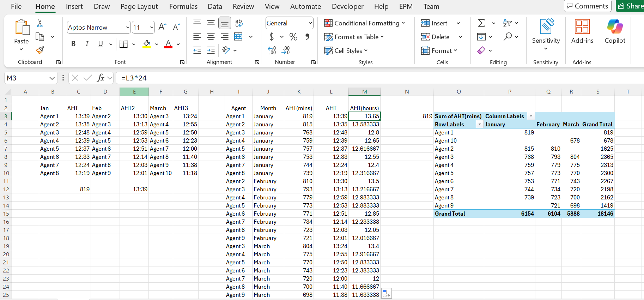Toggle Bottom Align
This screenshot has height=300, width=644.
(225, 23)
